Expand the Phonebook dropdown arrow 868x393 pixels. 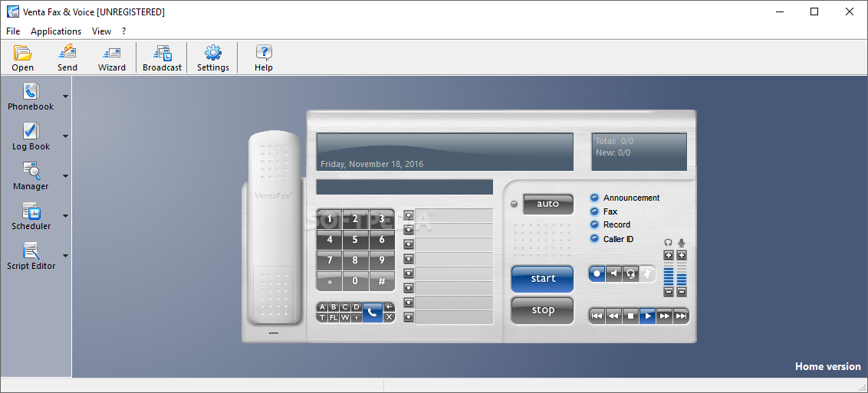click(x=65, y=97)
